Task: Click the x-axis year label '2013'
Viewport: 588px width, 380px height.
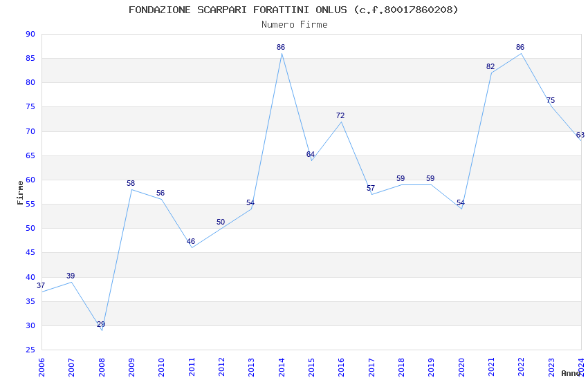Action: (252, 367)
